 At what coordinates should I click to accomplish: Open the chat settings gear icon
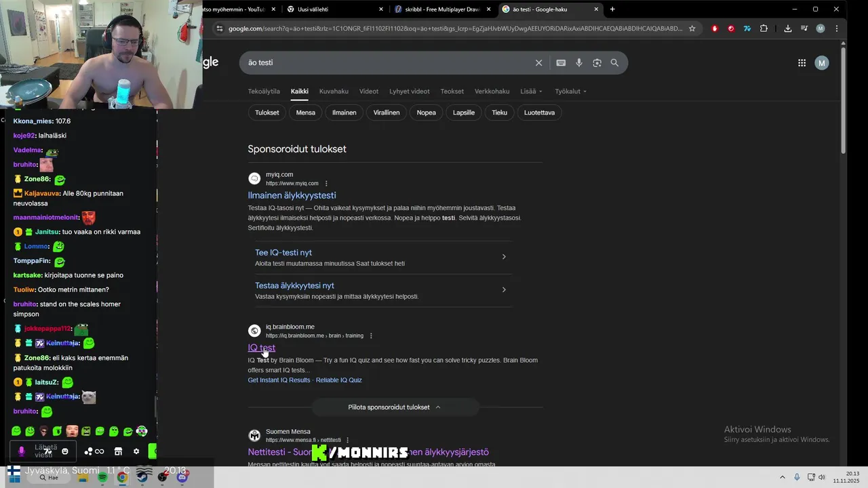point(136,451)
